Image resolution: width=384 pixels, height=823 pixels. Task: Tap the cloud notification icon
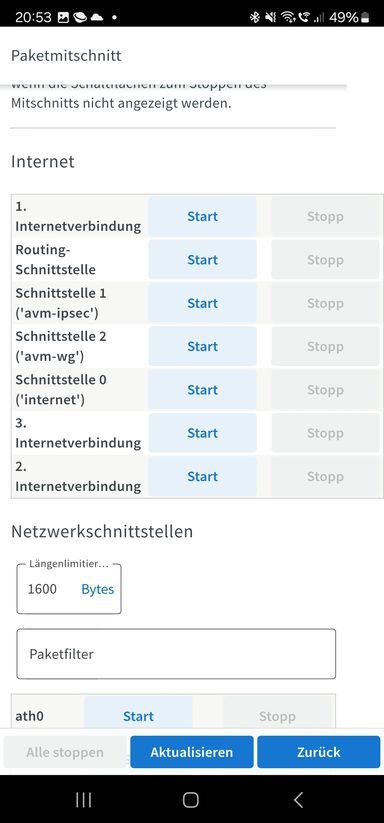pos(97,17)
